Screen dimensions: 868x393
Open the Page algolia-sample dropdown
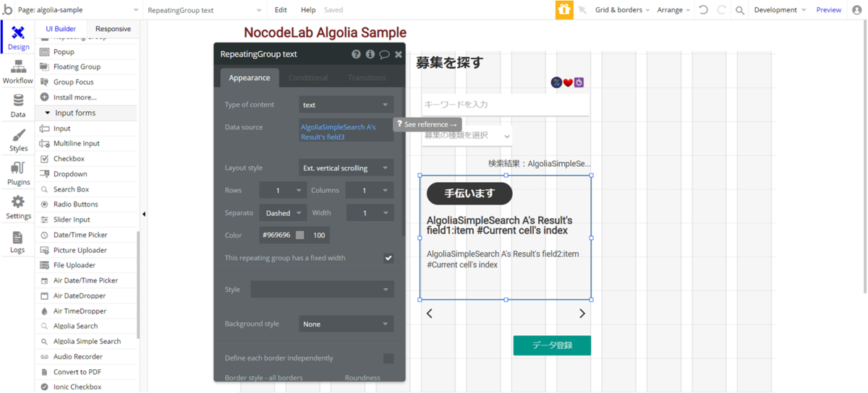pyautogui.click(x=78, y=10)
